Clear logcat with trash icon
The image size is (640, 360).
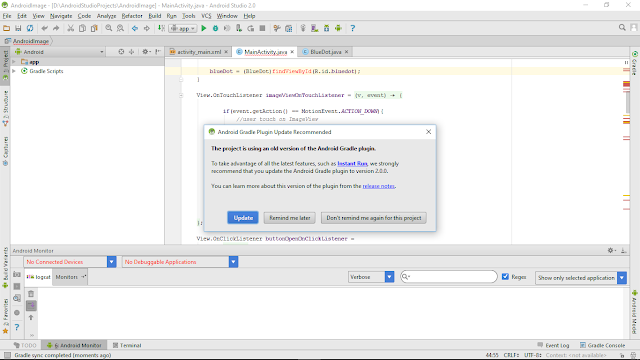pos(31,294)
